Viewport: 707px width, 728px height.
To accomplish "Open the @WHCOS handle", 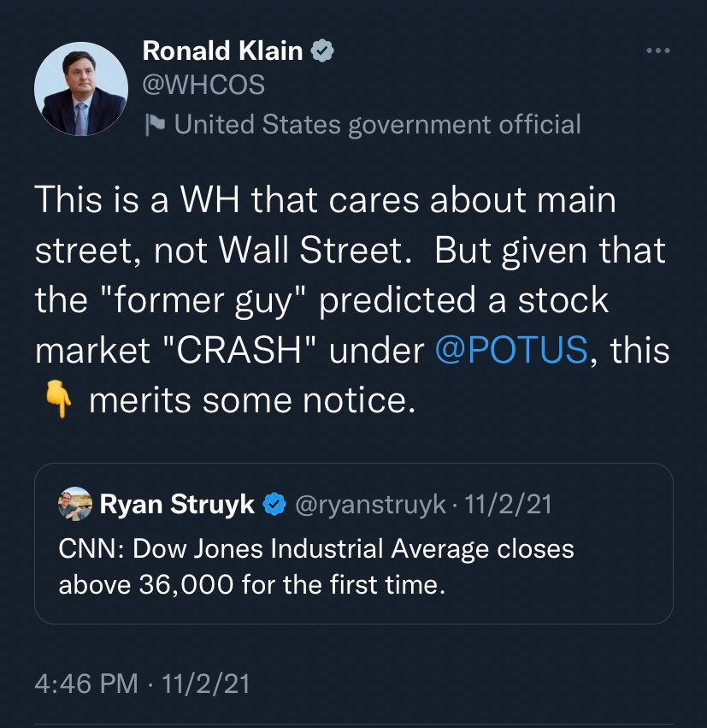I will (203, 85).
